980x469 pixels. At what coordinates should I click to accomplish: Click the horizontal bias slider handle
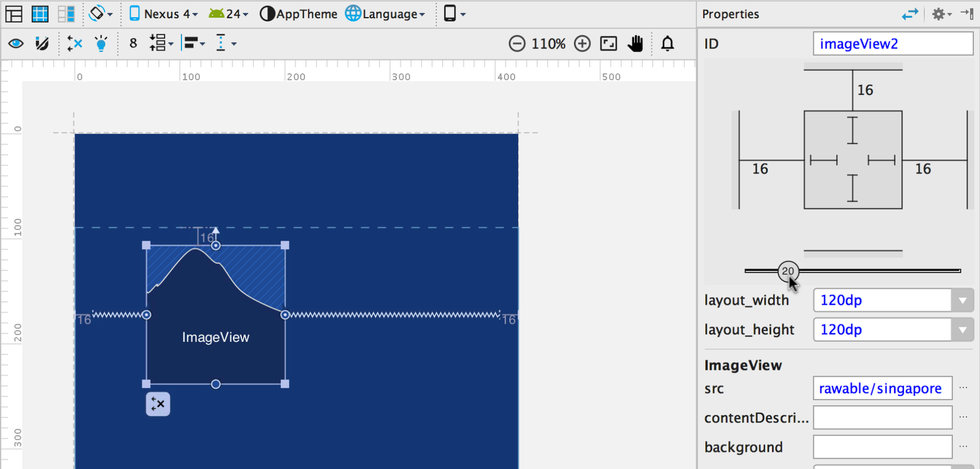788,271
